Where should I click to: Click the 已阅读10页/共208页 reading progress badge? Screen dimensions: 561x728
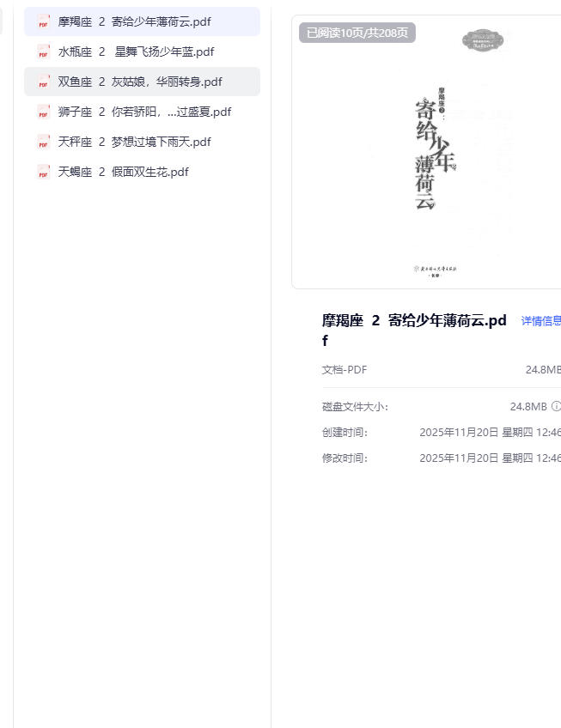[x=357, y=33]
